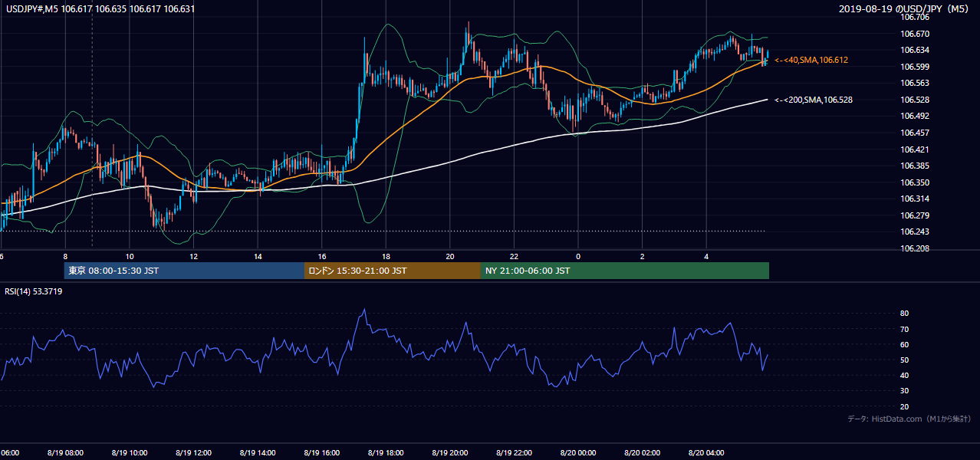980x460 pixels.
Task: Select the NY 21:00-06:00 JST session bar
Action: pyautogui.click(x=625, y=271)
